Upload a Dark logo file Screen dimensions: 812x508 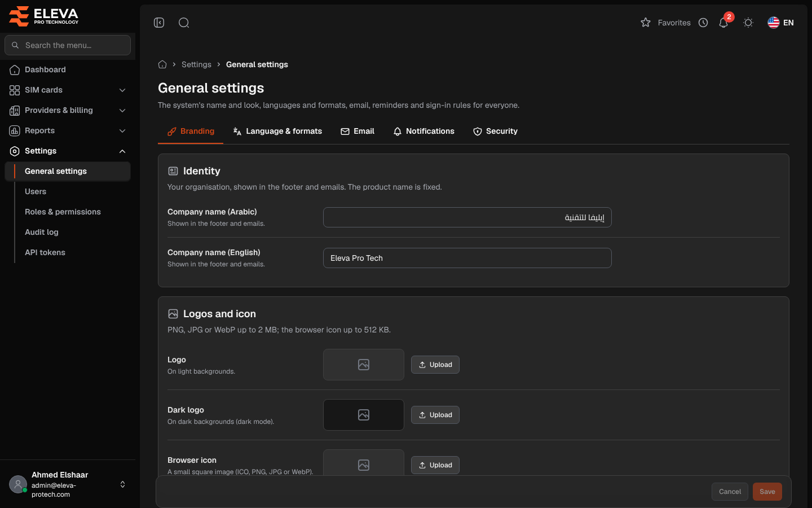click(x=435, y=415)
